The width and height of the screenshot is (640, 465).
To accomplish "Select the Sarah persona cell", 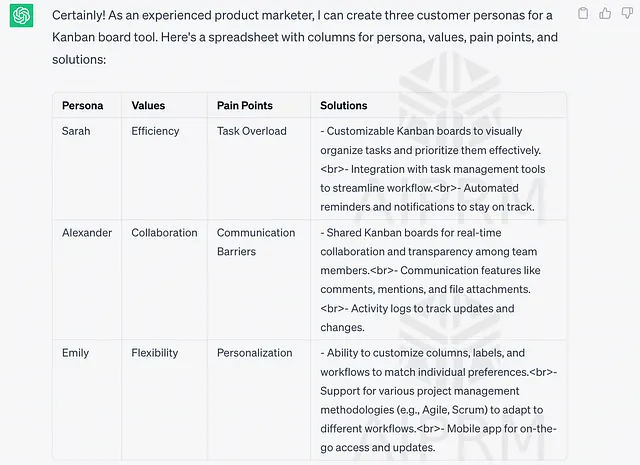I will [x=76, y=131].
